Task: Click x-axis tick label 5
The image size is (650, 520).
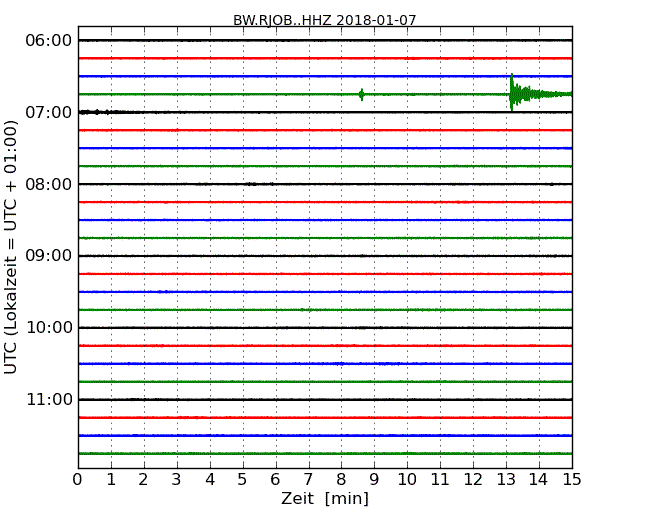Action: (242, 479)
